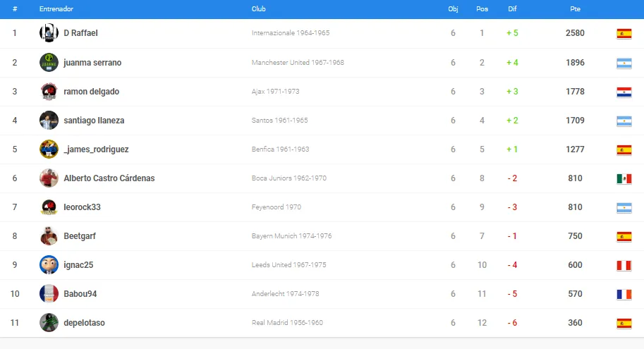Screen dimensions: 644x349
Task: Sort by the Entrenador column header
Action: click(x=56, y=8)
